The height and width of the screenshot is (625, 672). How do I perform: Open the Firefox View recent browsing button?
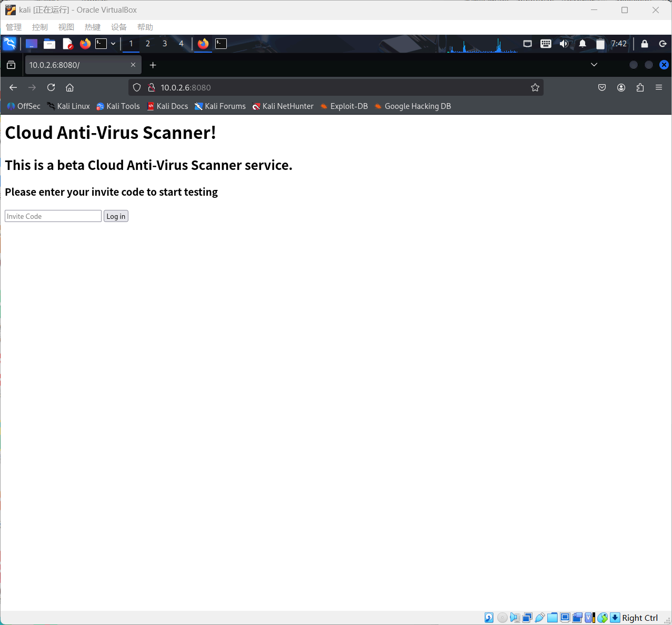click(11, 65)
